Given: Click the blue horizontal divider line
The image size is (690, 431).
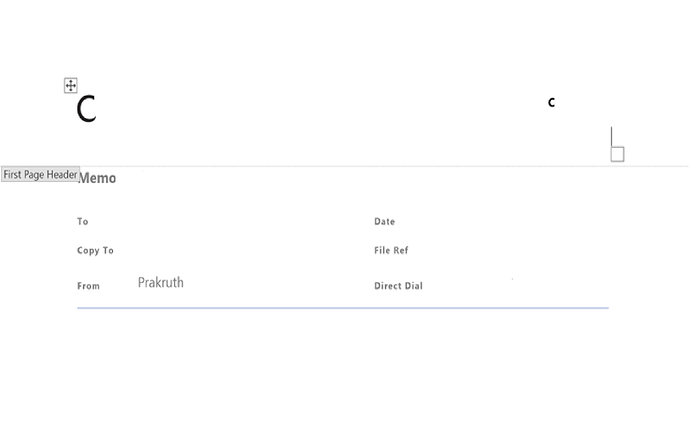Looking at the screenshot, I should point(342,308).
